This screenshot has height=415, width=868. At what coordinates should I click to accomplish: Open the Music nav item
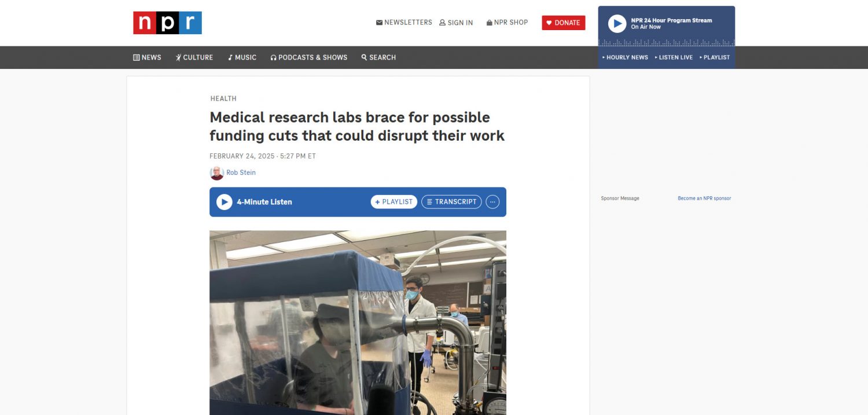[x=242, y=57]
